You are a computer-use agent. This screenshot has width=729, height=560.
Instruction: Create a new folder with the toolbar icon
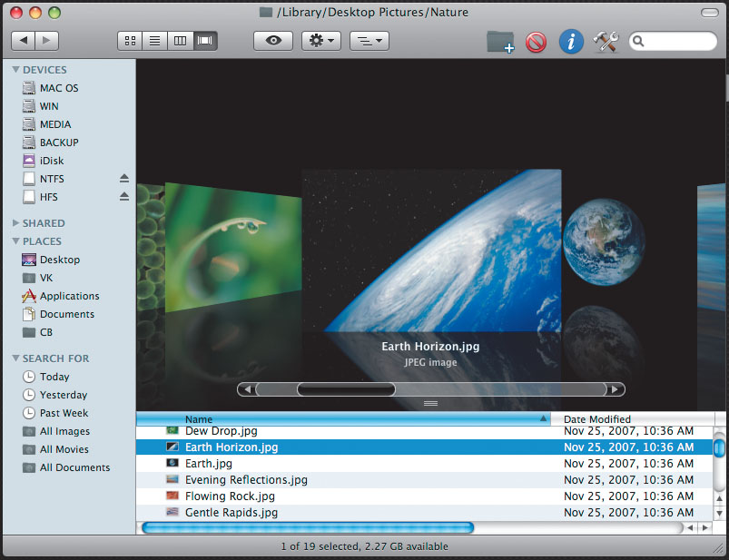click(x=500, y=42)
